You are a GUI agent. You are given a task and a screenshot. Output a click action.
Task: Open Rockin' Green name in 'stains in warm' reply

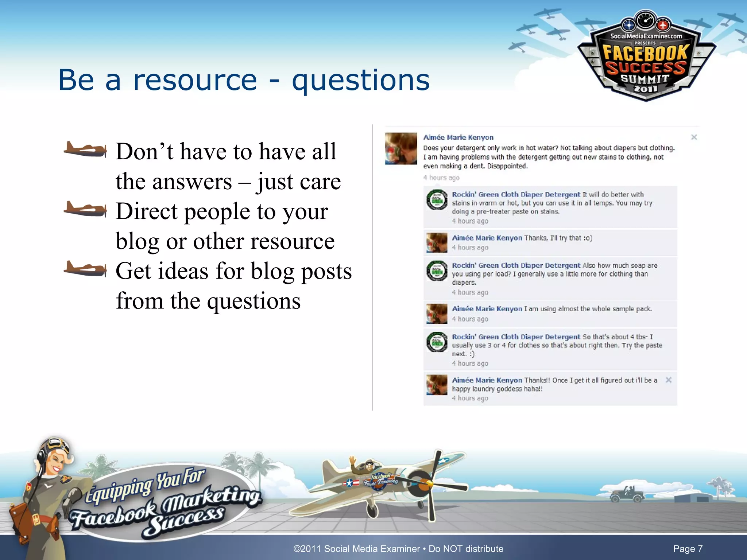tap(516, 194)
